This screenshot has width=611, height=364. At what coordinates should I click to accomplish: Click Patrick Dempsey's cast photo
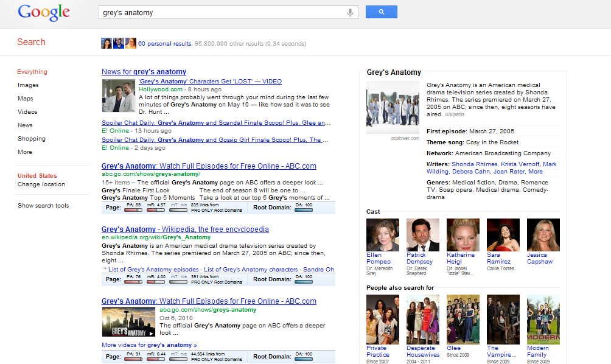click(423, 235)
